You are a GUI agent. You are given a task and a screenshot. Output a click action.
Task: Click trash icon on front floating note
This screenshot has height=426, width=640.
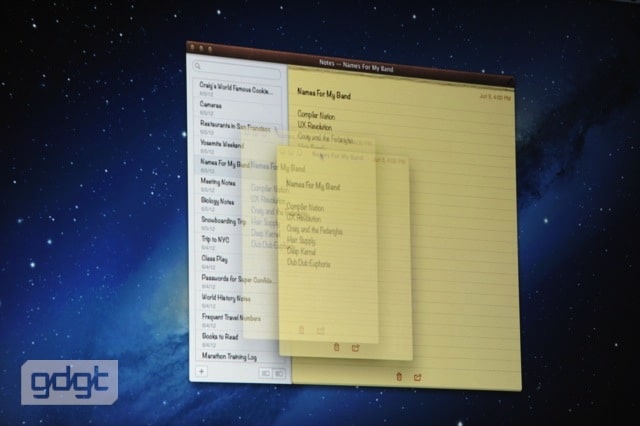pos(336,346)
